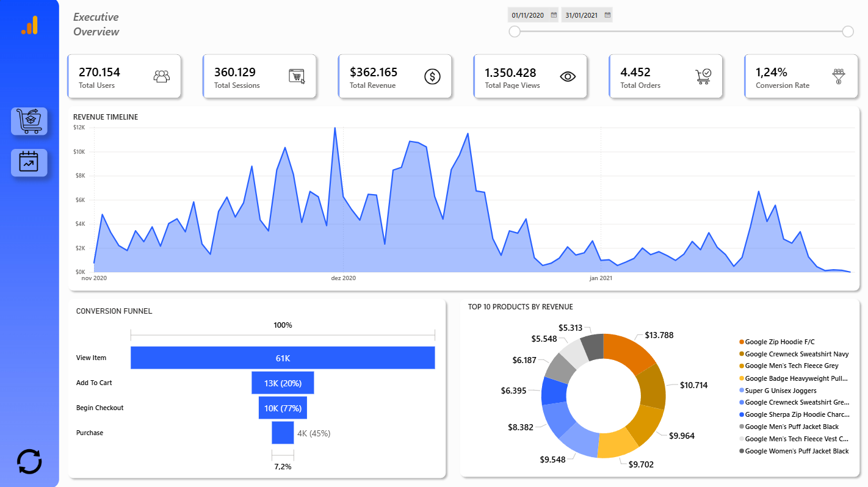The height and width of the screenshot is (487, 868).
Task: Click the Total Revenue dollar icon
Action: 432,76
